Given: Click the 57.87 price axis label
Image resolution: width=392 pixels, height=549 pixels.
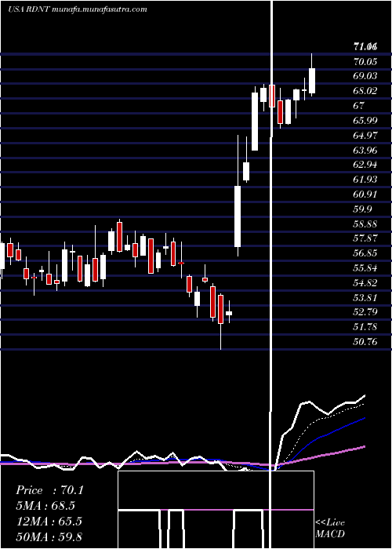Looking at the screenshot, I should [x=366, y=238].
